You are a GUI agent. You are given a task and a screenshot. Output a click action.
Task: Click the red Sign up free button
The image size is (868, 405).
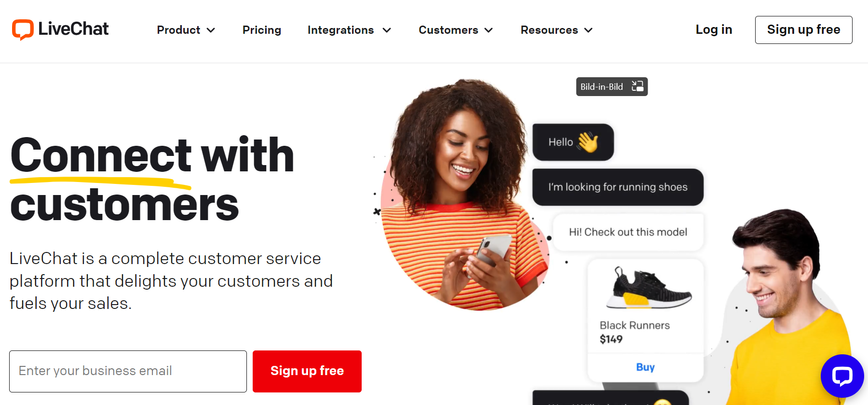pos(307,371)
